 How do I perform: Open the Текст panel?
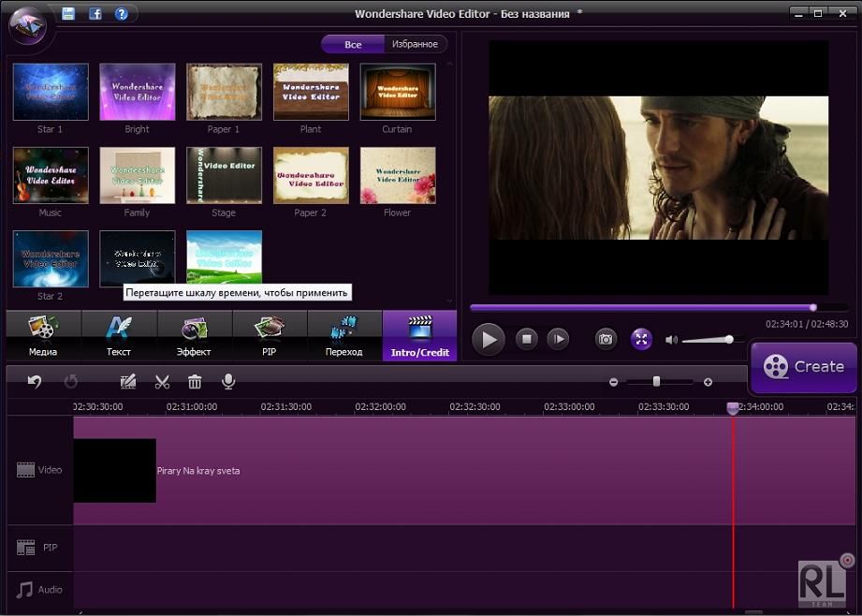[x=118, y=335]
